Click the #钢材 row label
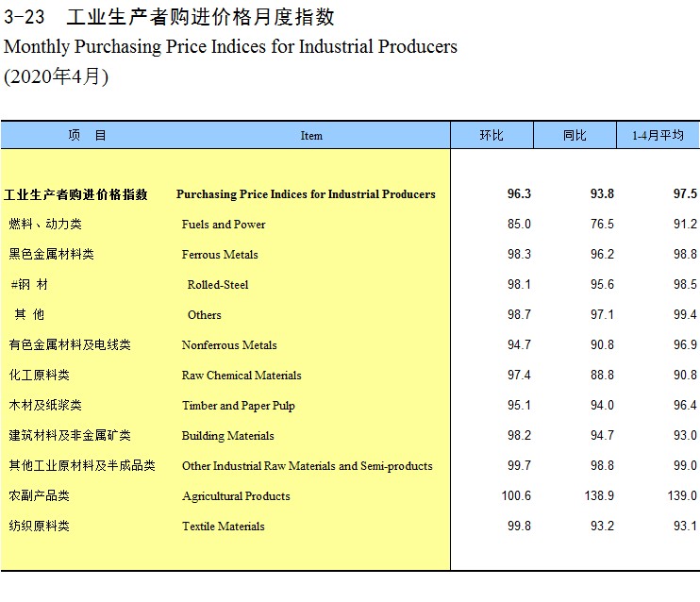The width and height of the screenshot is (700, 602). [29, 284]
